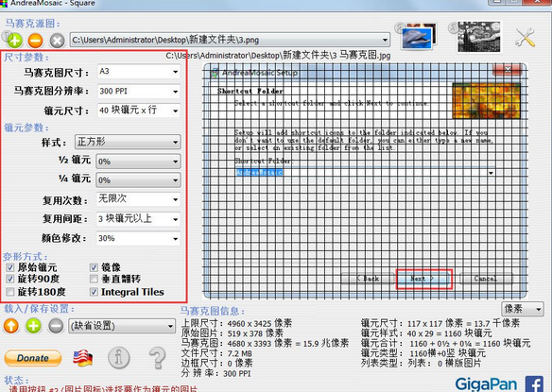Viewport: 552px width, 392px height.
Task: Click the mosaic preview image
Action: (365, 180)
